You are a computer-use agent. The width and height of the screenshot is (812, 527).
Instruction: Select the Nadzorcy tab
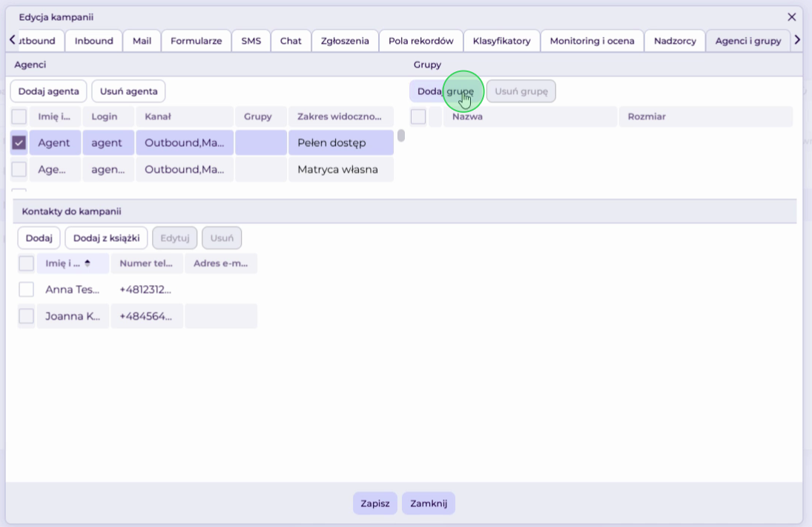pos(675,41)
